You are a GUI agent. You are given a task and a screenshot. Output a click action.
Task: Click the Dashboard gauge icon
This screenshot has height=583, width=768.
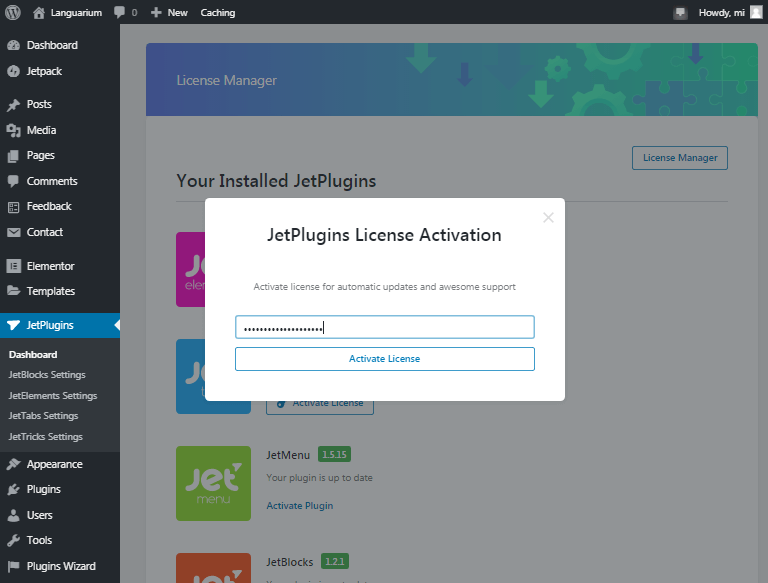(x=14, y=45)
